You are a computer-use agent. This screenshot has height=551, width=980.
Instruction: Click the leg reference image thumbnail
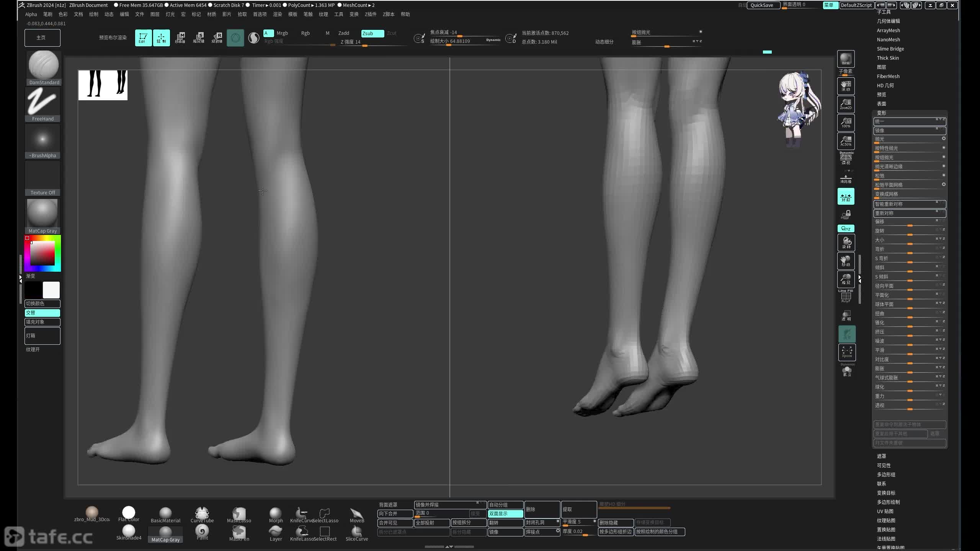103,85
